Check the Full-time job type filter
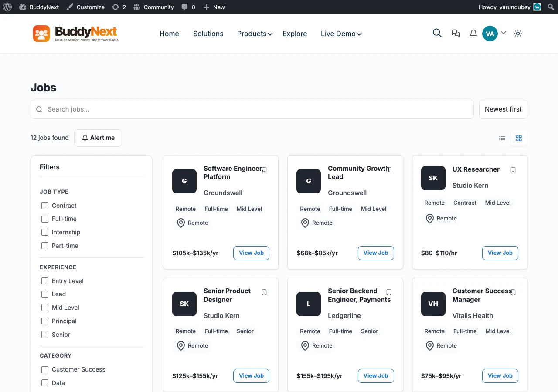558x392 pixels. pos(44,219)
